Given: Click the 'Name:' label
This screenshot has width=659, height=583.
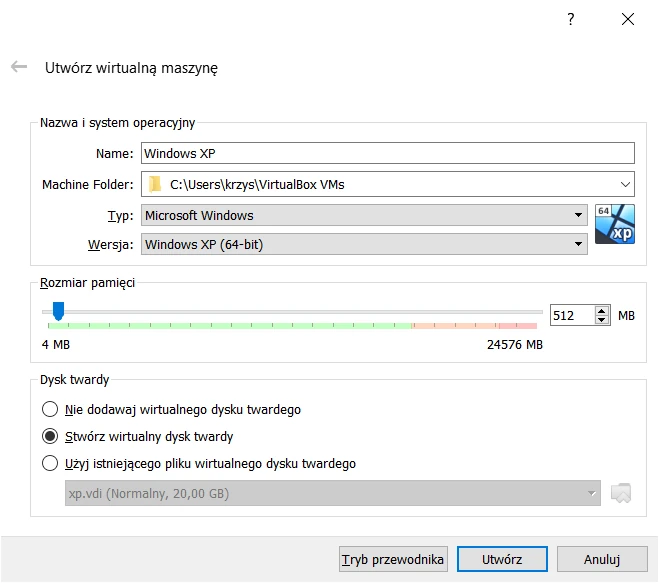Looking at the screenshot, I should point(114,153).
